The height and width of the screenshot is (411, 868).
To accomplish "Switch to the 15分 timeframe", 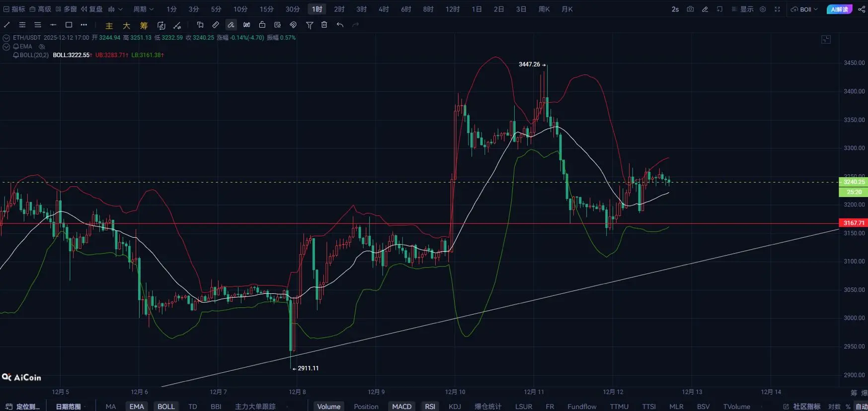I will 267,9.
